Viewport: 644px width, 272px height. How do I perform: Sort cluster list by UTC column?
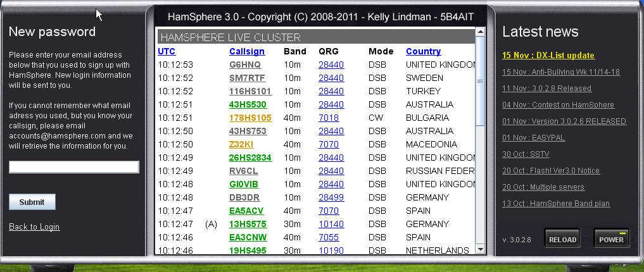[x=167, y=51]
